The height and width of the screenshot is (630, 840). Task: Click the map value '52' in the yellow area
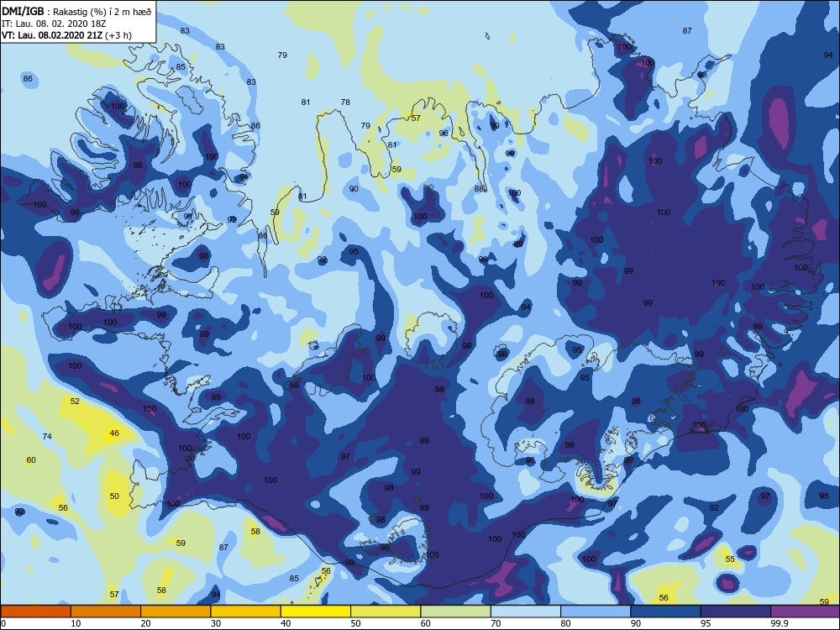point(75,401)
